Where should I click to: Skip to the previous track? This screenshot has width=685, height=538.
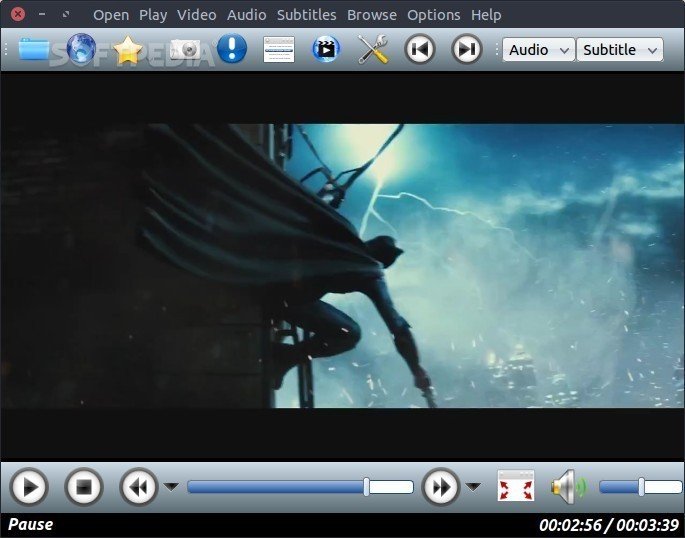[420, 49]
